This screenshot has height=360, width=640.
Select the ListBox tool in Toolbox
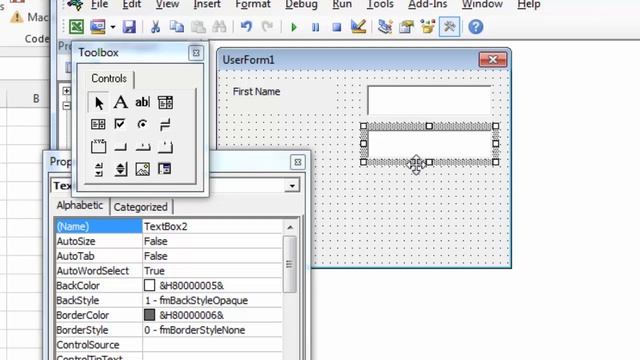[98, 124]
